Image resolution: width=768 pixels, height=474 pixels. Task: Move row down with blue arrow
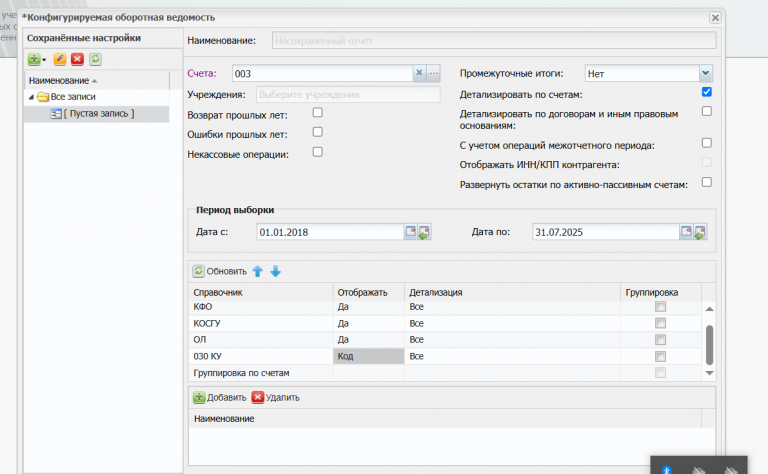pyautogui.click(x=275, y=271)
